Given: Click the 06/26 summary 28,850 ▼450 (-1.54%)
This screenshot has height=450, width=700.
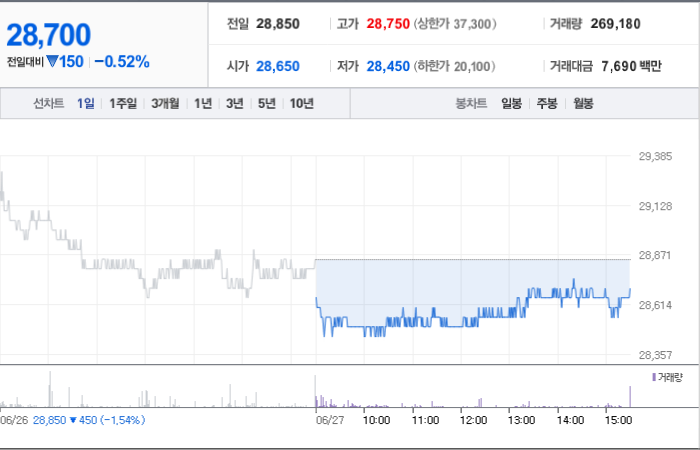Looking at the screenshot, I should [89, 420].
